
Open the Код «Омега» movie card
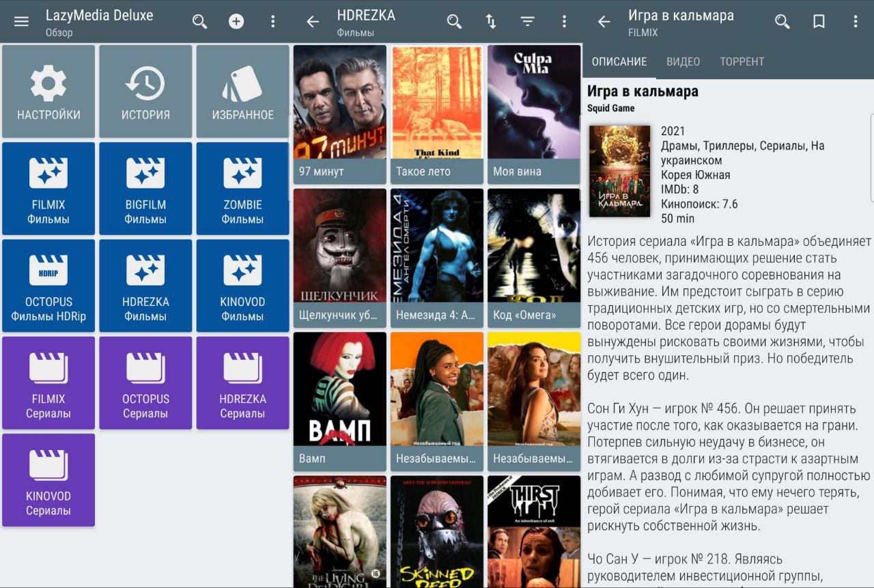(534, 258)
